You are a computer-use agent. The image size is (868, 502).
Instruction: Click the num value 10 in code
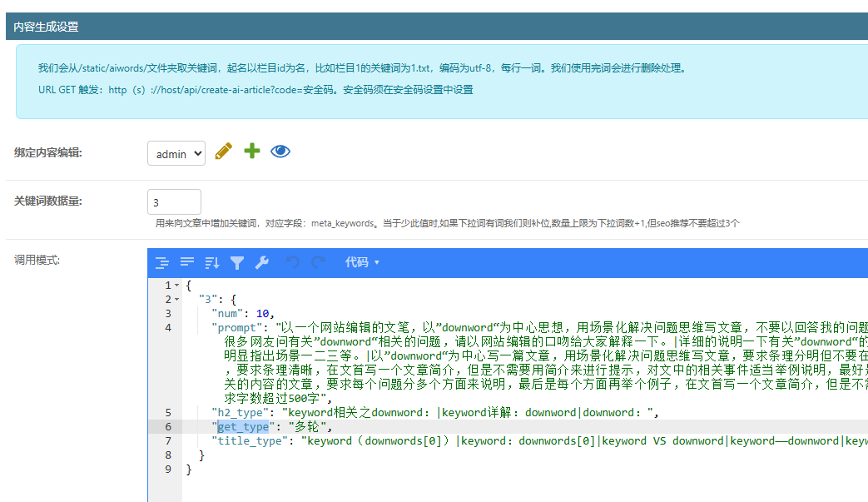[265, 314]
